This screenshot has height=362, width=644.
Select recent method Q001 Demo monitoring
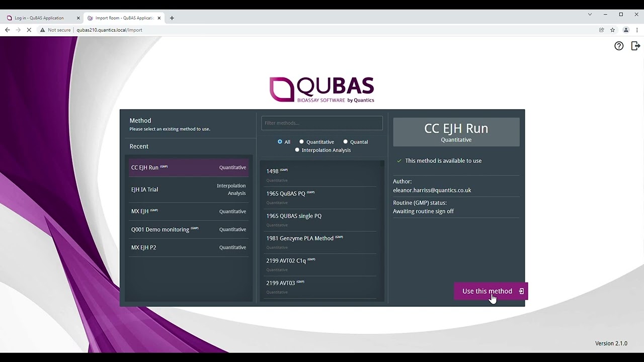click(189, 229)
